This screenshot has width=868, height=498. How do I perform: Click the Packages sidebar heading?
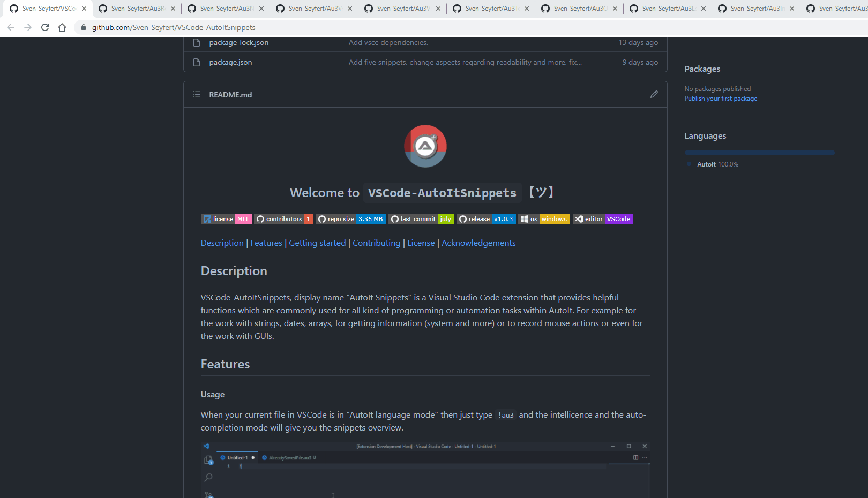(x=702, y=69)
